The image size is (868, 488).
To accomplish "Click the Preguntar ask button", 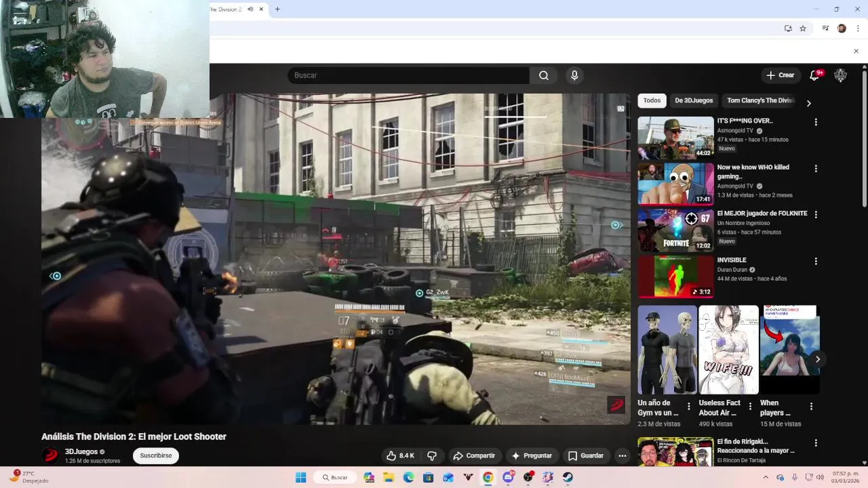I will coord(532,455).
